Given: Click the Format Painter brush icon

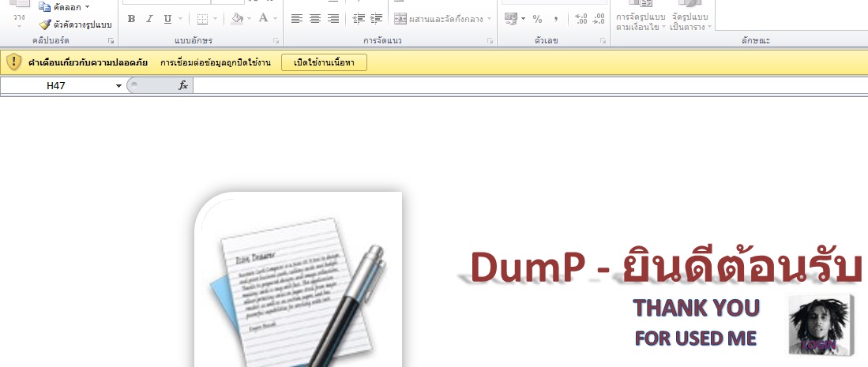Looking at the screenshot, I should pos(45,24).
